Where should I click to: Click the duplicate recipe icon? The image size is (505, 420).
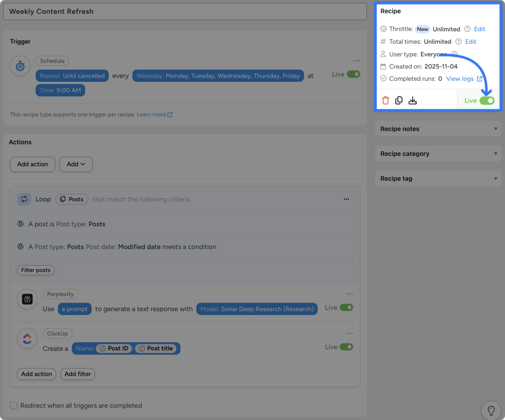399,100
